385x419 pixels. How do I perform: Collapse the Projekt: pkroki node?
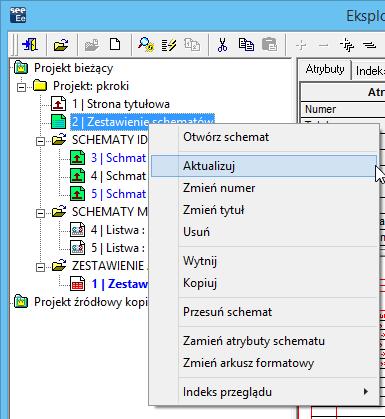(22, 87)
